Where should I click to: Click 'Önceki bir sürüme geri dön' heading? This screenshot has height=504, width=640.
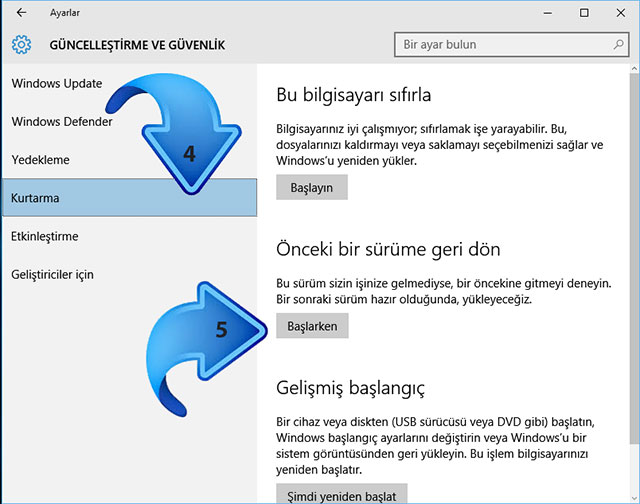pos(388,249)
